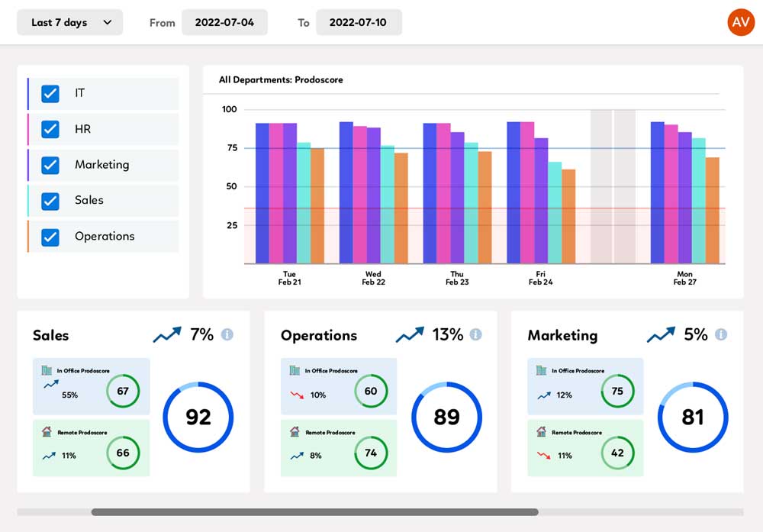Select the Sales overall score 92 ring
763x532 pixels.
pyautogui.click(x=198, y=418)
